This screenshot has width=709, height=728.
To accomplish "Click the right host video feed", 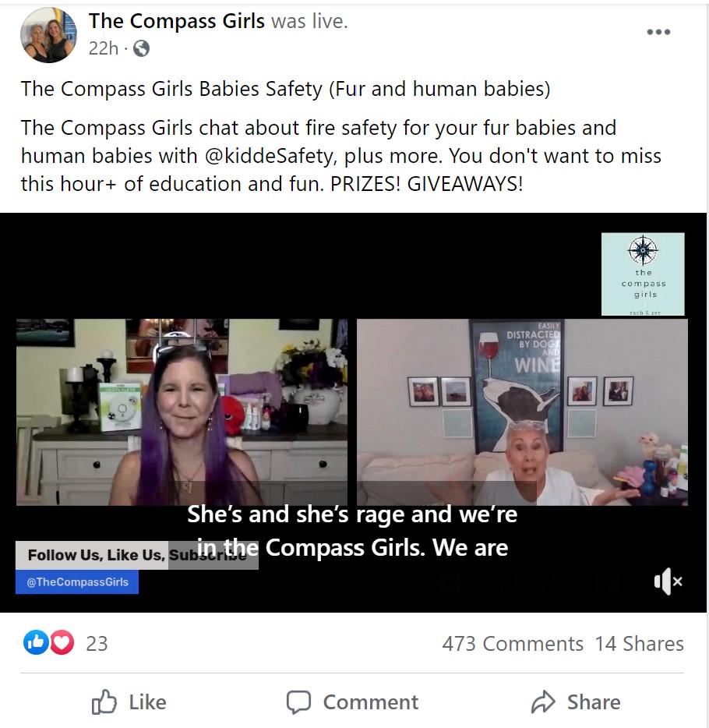I will (x=522, y=412).
